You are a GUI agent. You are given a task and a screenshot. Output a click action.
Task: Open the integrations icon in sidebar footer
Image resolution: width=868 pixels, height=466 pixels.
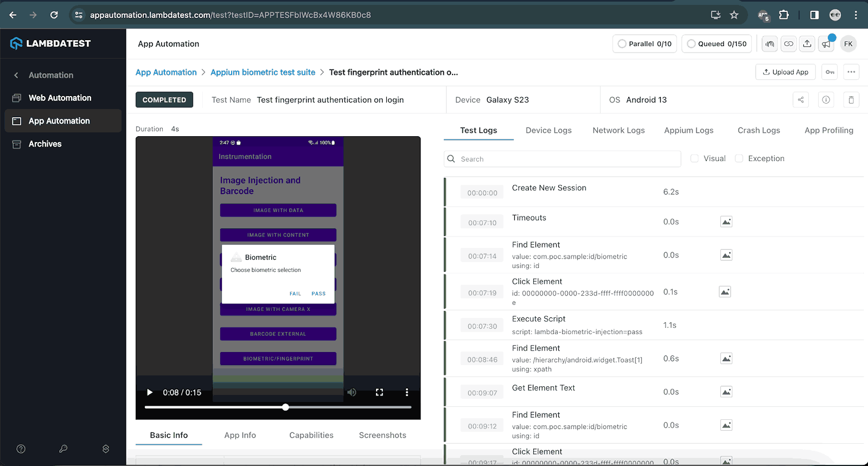point(106,449)
